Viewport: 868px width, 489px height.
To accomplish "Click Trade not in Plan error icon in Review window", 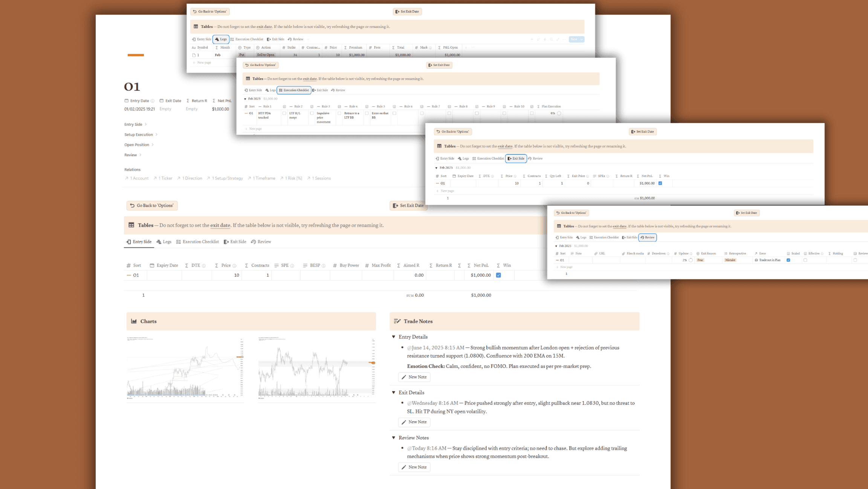I will click(756, 260).
